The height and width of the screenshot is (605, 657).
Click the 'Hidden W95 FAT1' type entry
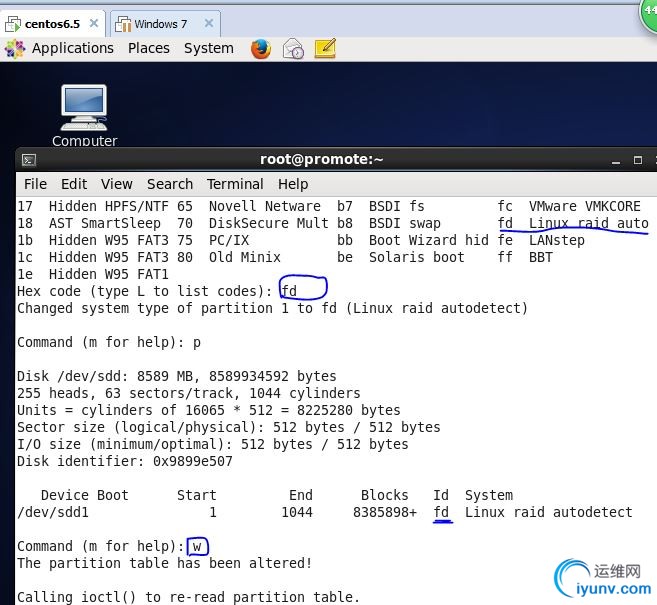pos(109,274)
